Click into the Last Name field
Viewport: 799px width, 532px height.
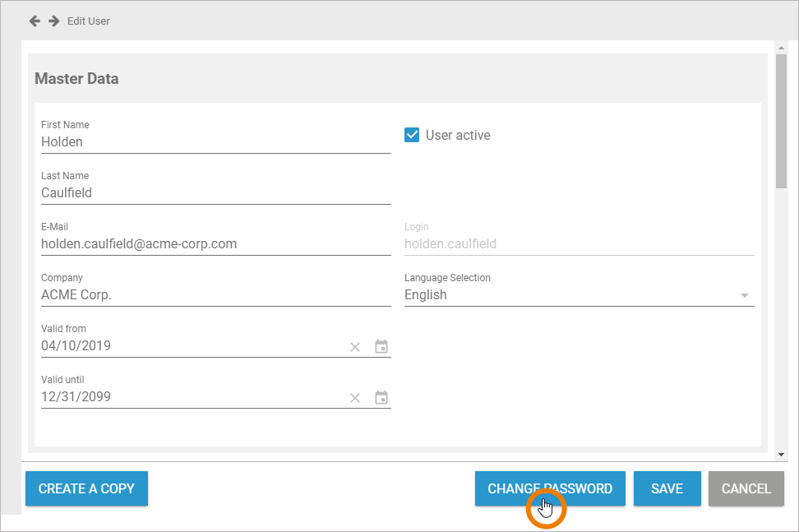215,192
